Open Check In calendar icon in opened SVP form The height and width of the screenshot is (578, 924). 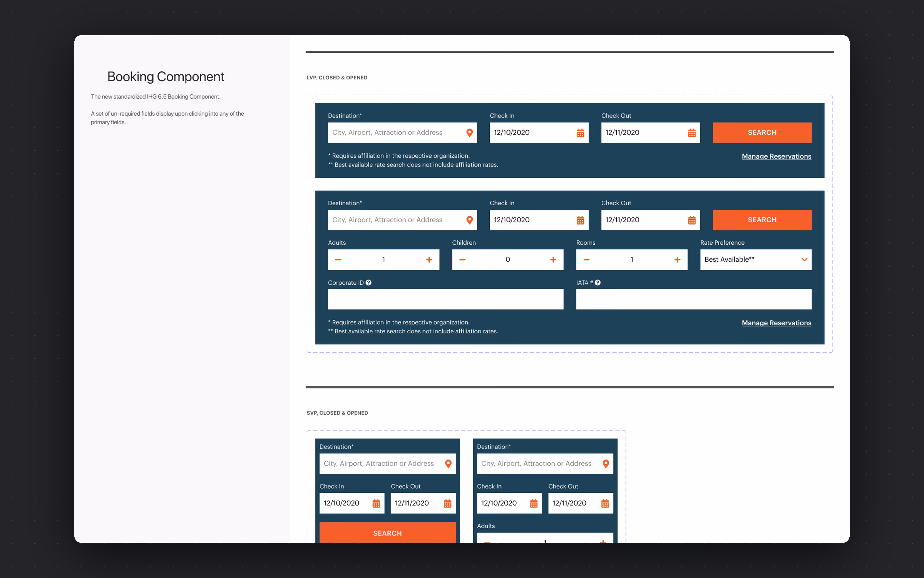click(x=534, y=504)
